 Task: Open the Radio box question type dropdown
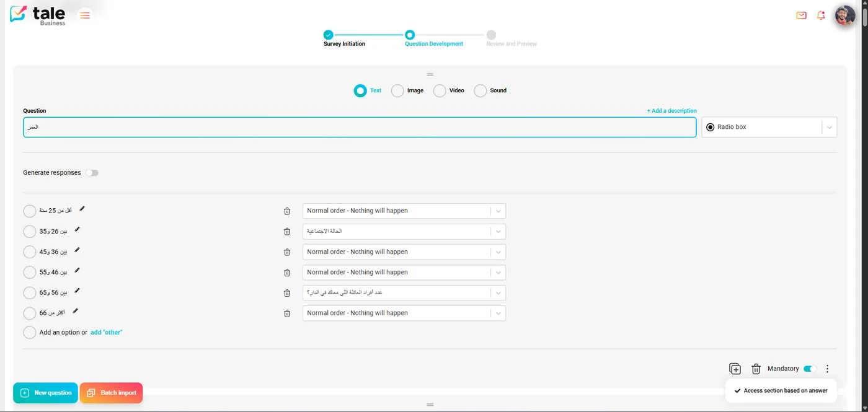(x=830, y=127)
